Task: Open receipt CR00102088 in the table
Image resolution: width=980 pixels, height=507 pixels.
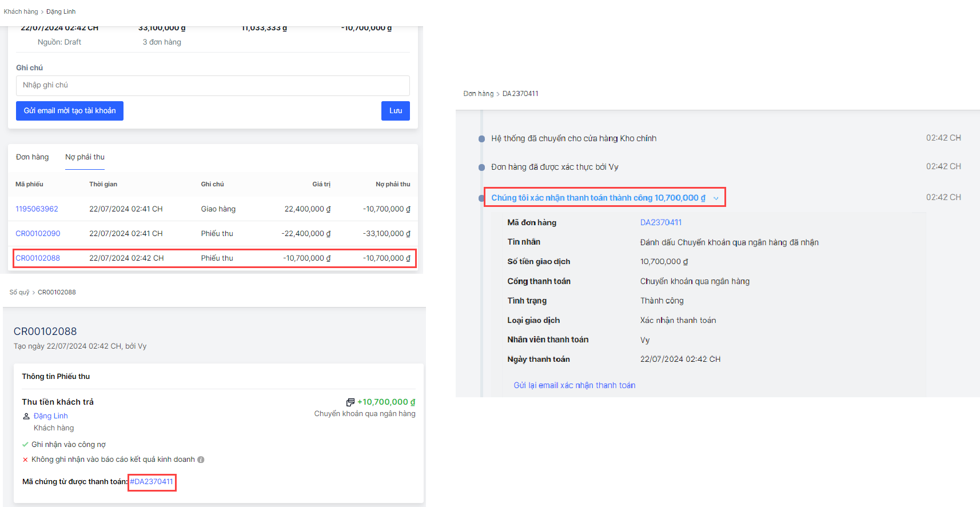Action: pyautogui.click(x=38, y=258)
